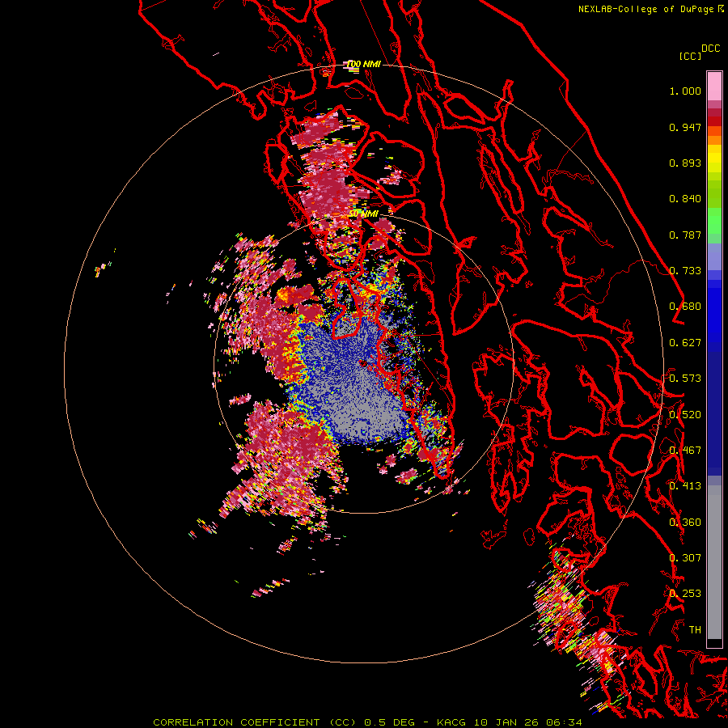The image size is (728, 728).
Task: Select the 0.947 legend value
Action: click(685, 127)
